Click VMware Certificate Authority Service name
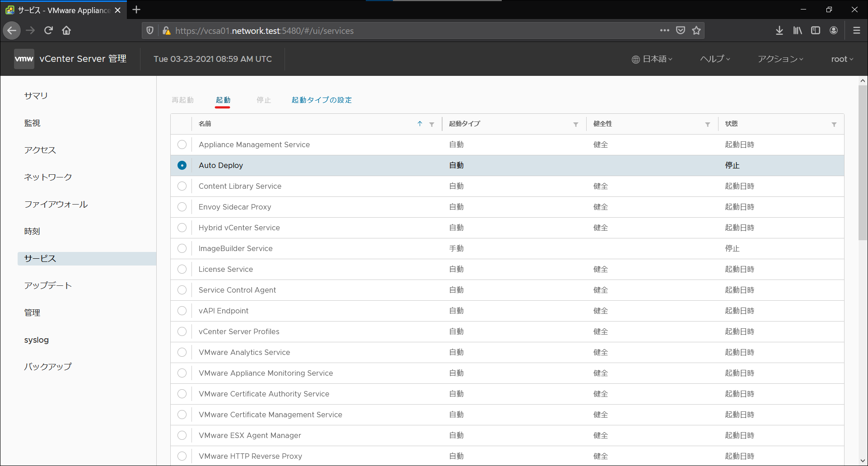 (x=264, y=394)
